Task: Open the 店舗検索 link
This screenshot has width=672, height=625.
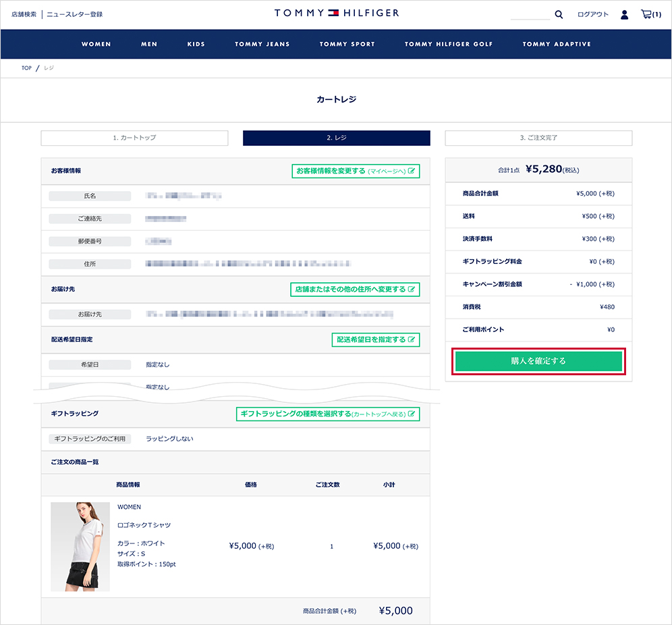Action: pyautogui.click(x=24, y=14)
